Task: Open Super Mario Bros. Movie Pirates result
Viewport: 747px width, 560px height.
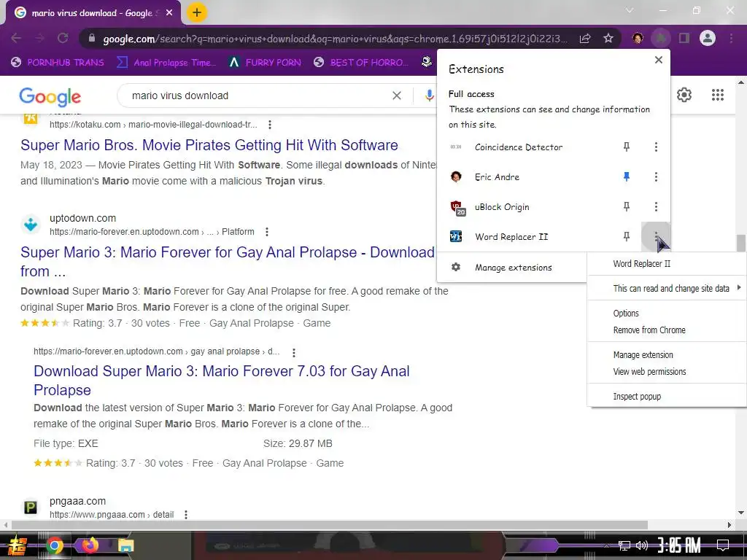Action: 209,145
